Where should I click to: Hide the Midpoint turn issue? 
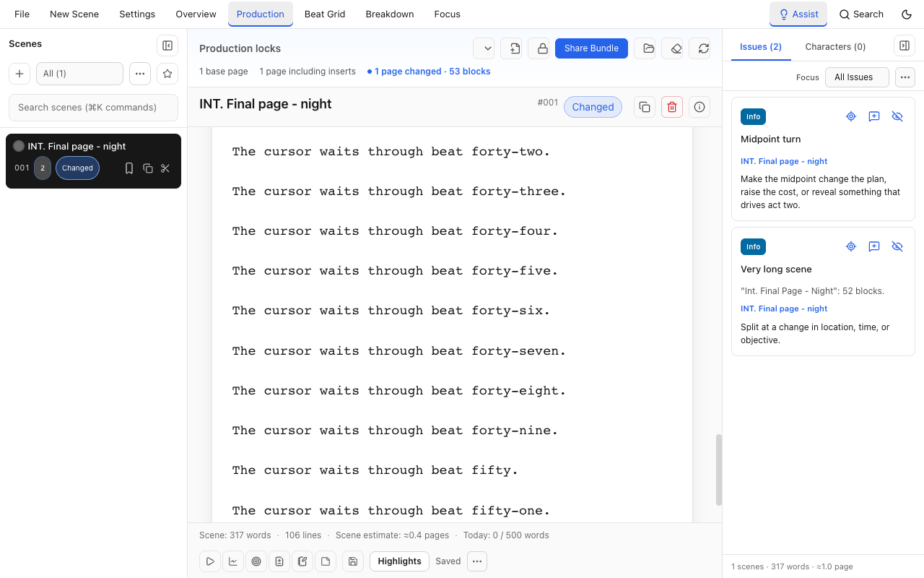point(897,116)
